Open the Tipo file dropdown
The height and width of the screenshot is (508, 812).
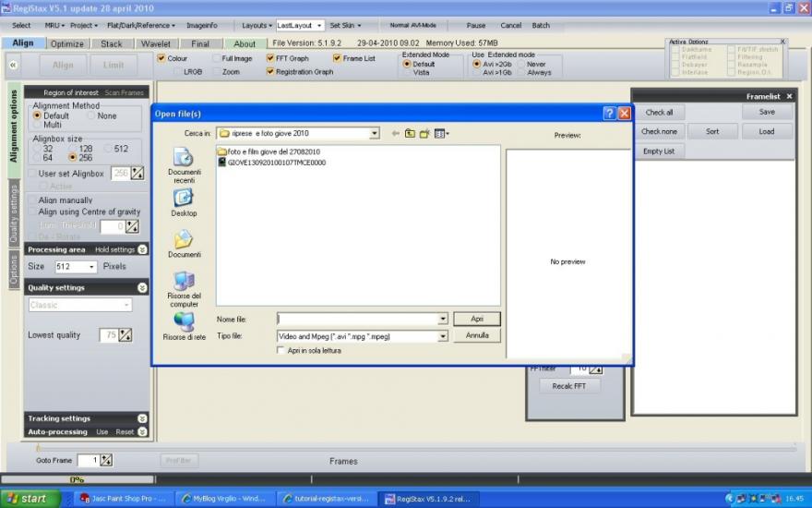pyautogui.click(x=443, y=336)
